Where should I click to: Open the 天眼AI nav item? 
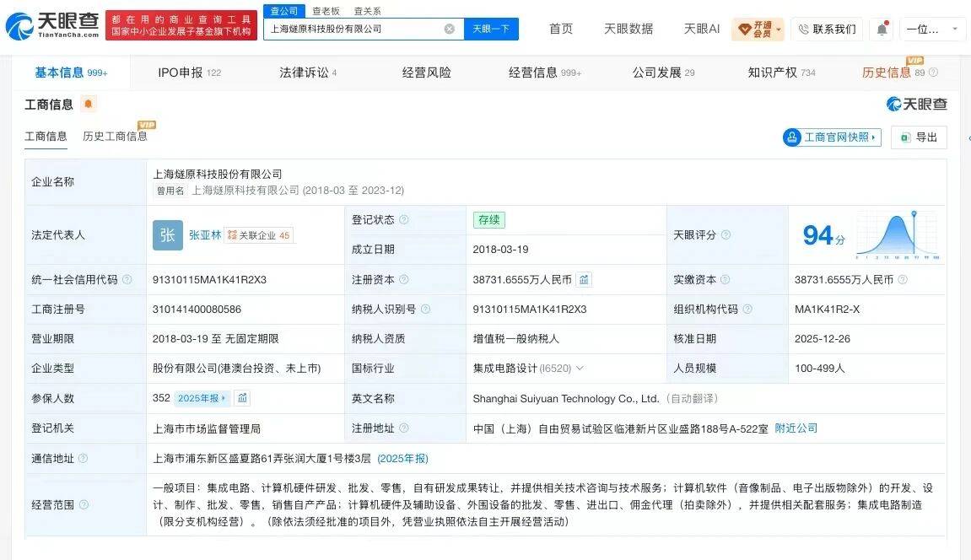point(702,29)
